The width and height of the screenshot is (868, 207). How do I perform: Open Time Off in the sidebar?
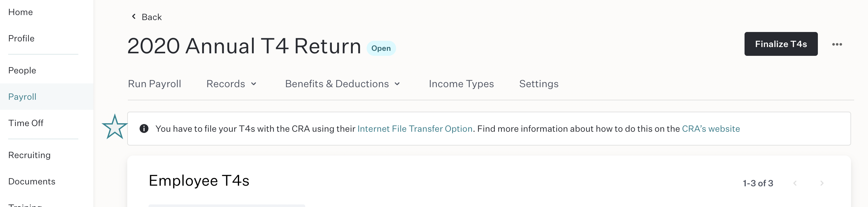click(26, 123)
